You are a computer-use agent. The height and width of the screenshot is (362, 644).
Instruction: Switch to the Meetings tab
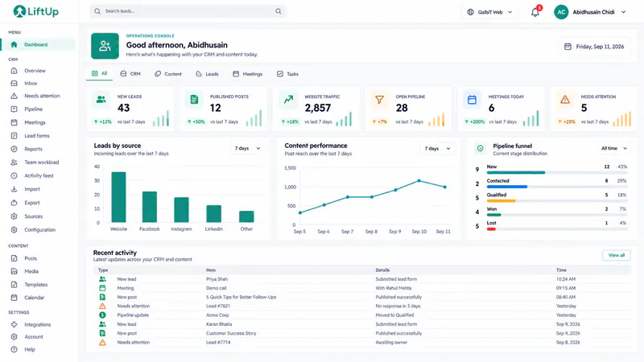(x=248, y=74)
